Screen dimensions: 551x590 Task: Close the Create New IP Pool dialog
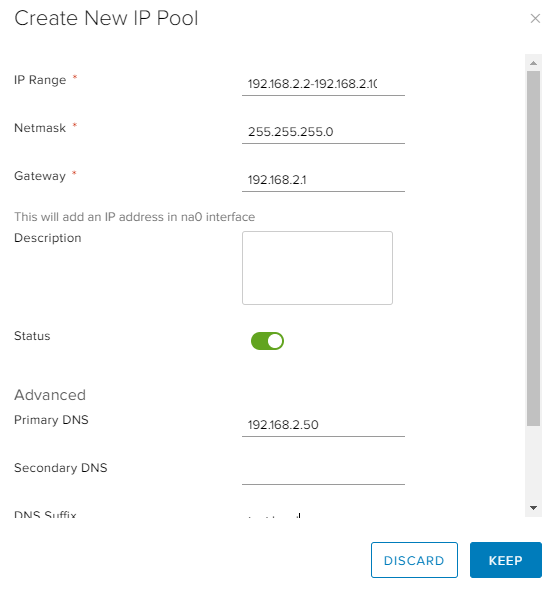pos(535,18)
